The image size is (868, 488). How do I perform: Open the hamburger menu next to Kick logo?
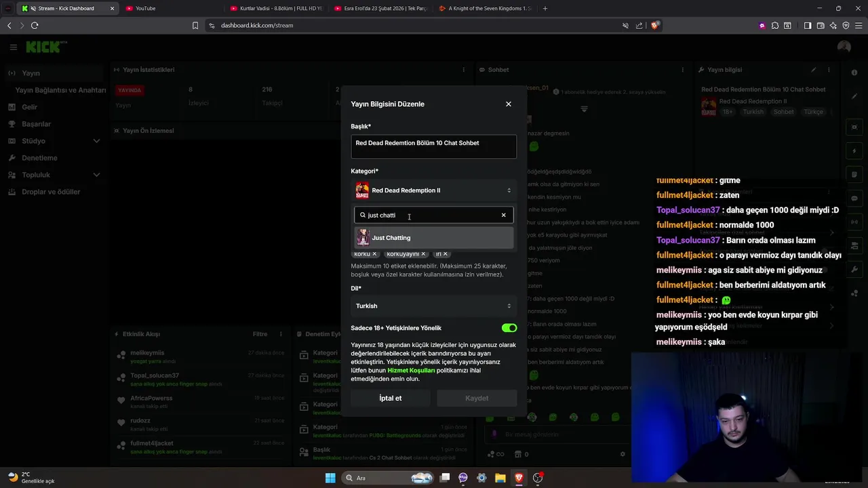13,47
